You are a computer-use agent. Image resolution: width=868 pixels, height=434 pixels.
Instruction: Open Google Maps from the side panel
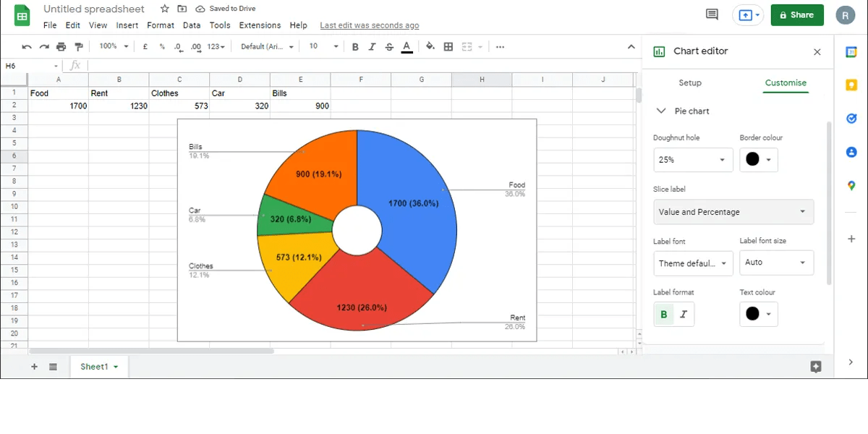coord(851,185)
